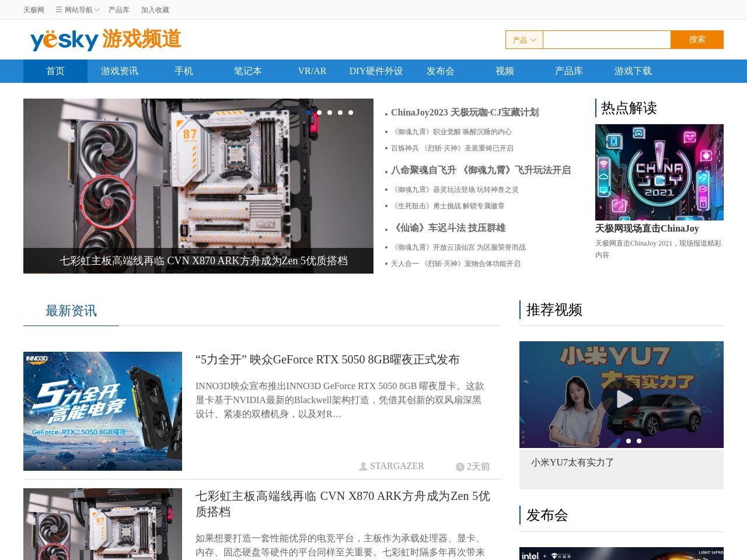The image size is (747, 560).
Task: Open 《生死狙击》勇士挑战 解锁专属徽章 link
Action: click(448, 206)
